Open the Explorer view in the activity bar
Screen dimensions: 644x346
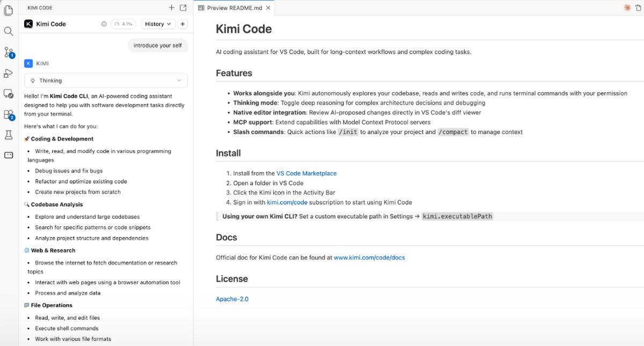[9, 10]
